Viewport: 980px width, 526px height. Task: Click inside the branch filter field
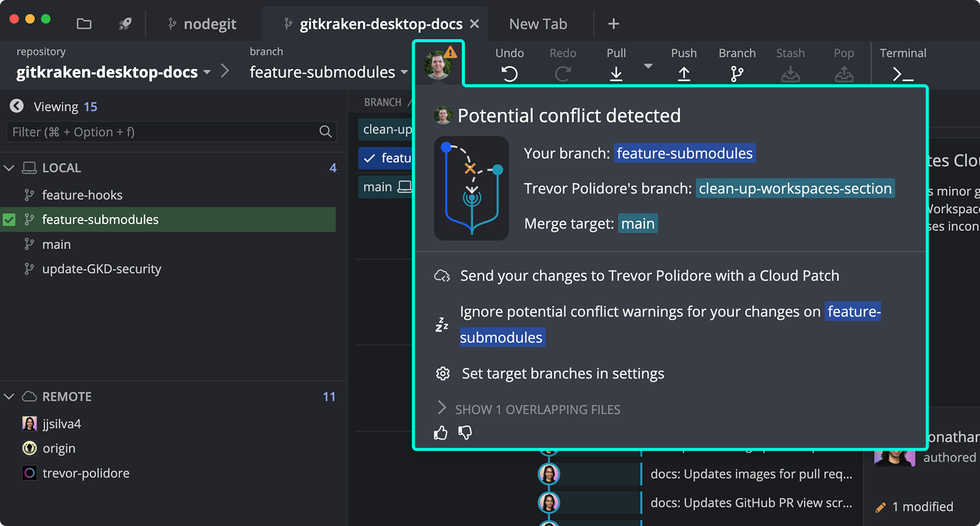click(x=165, y=132)
